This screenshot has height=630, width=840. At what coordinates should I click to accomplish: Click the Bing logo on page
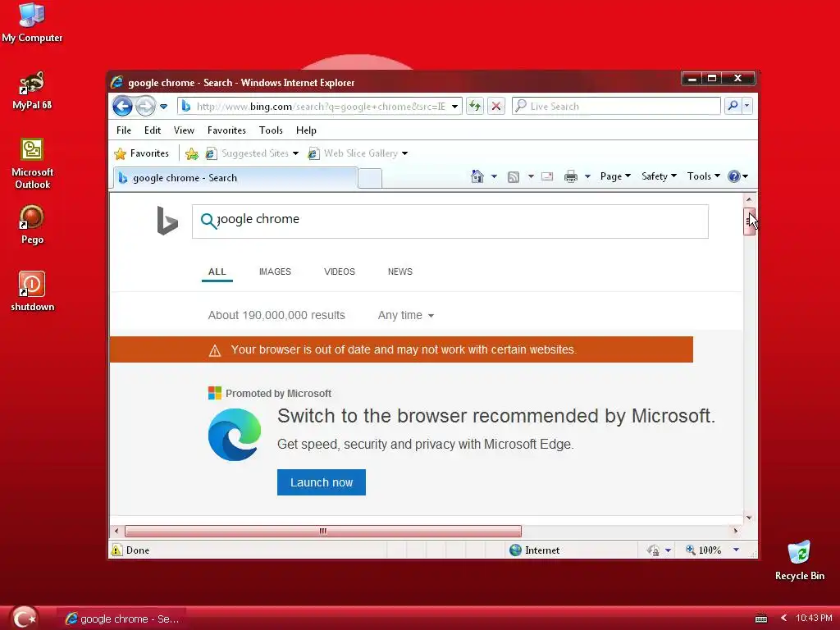167,221
